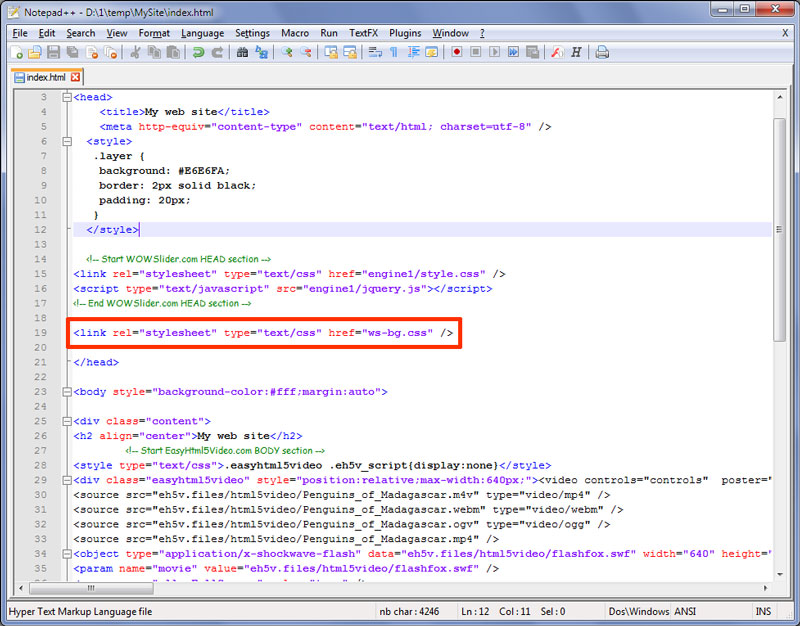Click the Save Recorded Macro icon
800x626 pixels.
(x=532, y=52)
